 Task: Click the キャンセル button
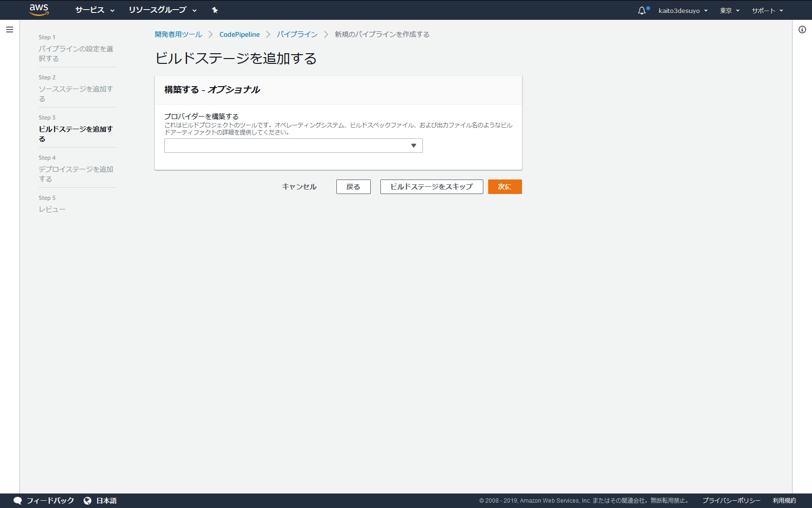[299, 187]
